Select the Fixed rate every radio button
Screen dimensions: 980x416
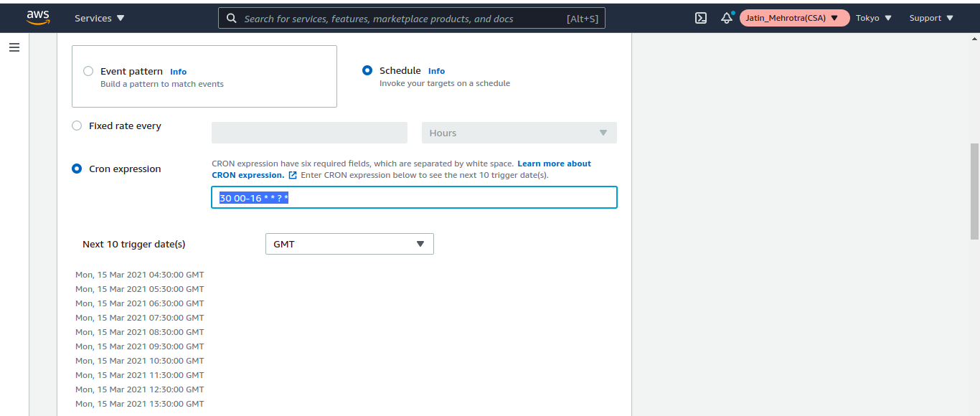click(77, 125)
